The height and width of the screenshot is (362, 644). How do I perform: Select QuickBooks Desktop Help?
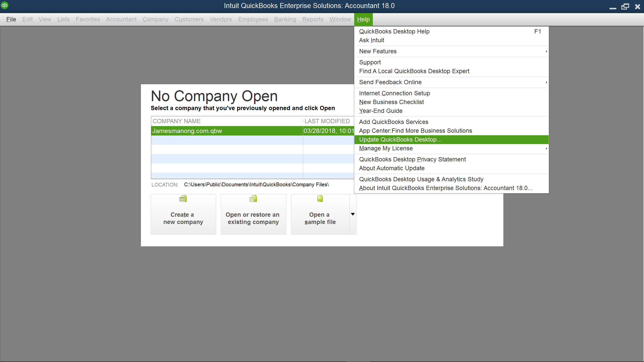pos(394,31)
